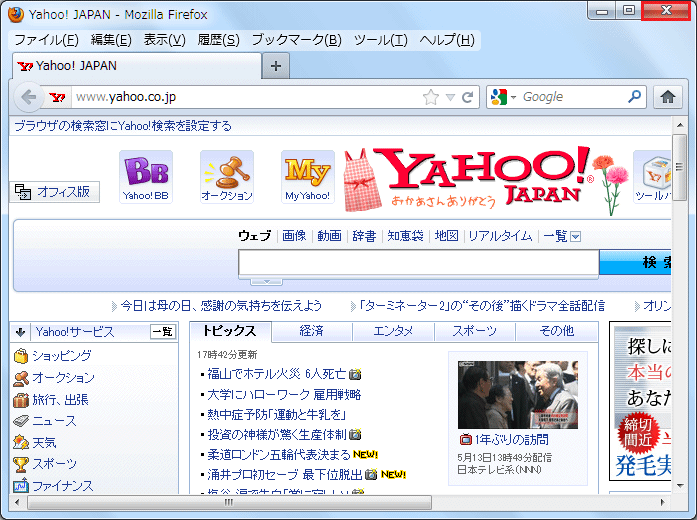The height and width of the screenshot is (520, 697).
Task: Click the down-arrow icon beside Yahoo!サービス
Action: coord(20,332)
